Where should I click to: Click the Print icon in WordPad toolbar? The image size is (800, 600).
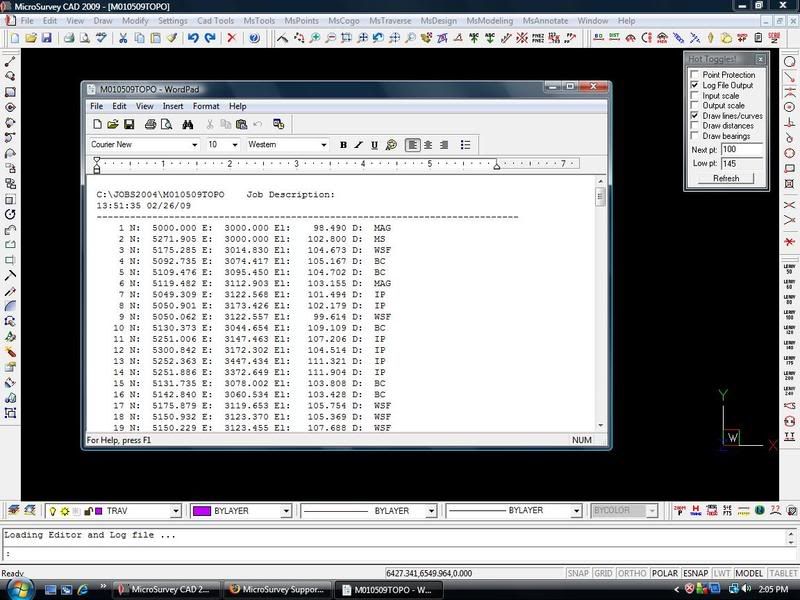pos(151,124)
